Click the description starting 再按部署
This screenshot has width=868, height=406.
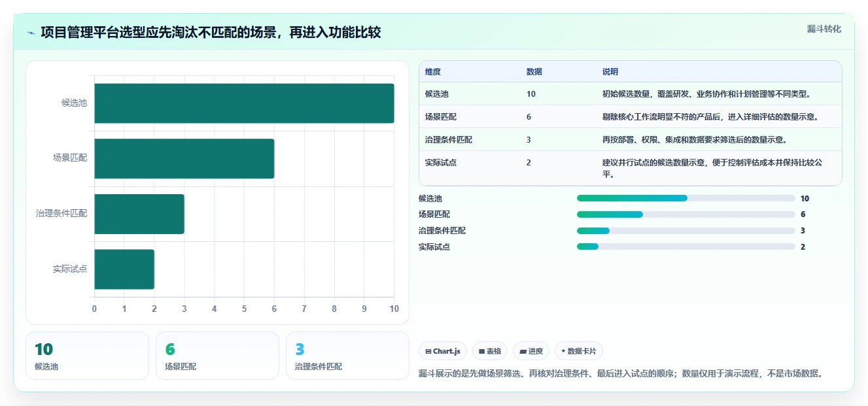(695, 140)
